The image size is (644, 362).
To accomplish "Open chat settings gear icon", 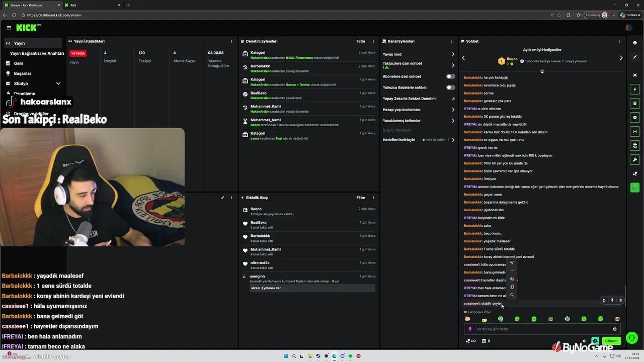I will (x=584, y=341).
